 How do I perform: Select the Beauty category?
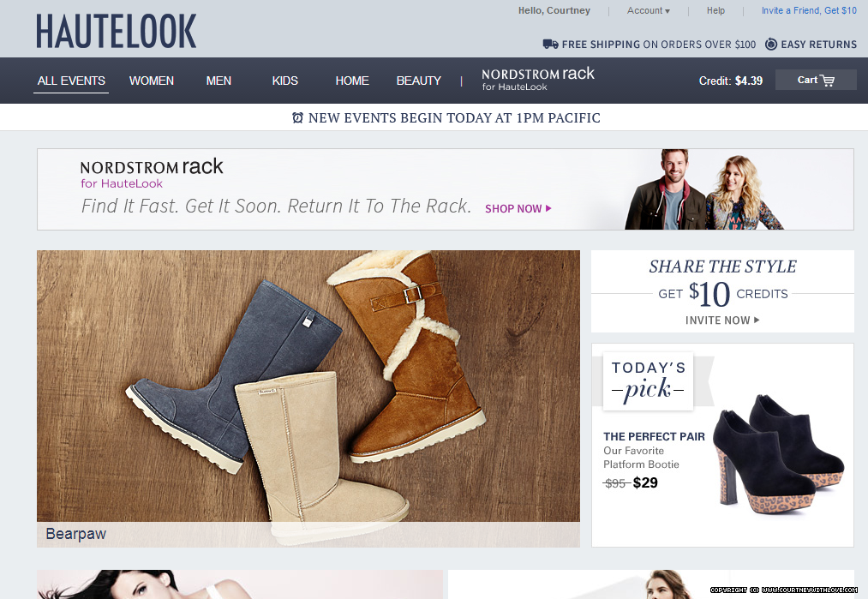418,81
